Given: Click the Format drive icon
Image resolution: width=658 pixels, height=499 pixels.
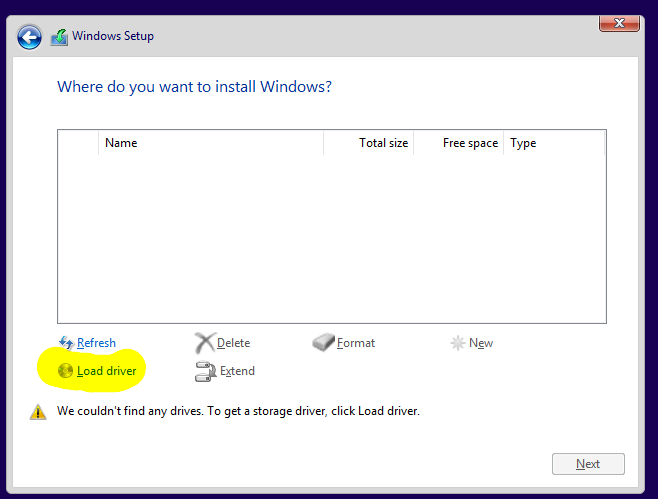Looking at the screenshot, I should (x=324, y=342).
